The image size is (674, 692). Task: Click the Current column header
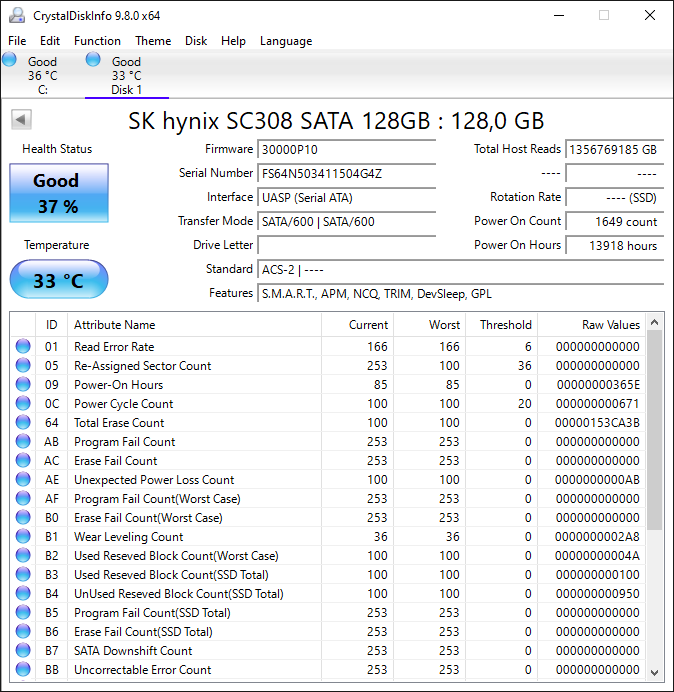click(x=358, y=325)
